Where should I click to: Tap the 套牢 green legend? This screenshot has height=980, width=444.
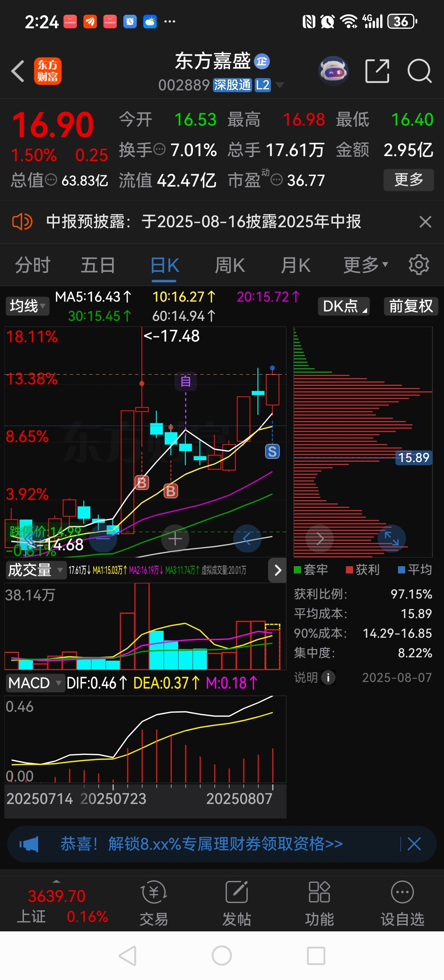311,569
